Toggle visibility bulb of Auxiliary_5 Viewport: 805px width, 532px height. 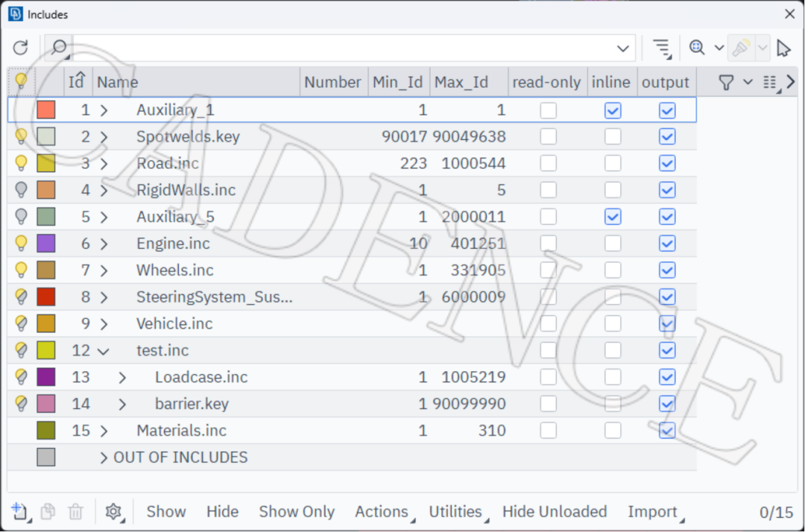[x=21, y=217]
